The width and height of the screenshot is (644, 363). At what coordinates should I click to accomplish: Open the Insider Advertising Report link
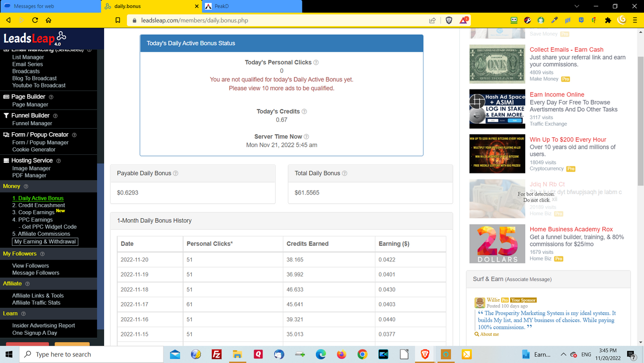[44, 326]
